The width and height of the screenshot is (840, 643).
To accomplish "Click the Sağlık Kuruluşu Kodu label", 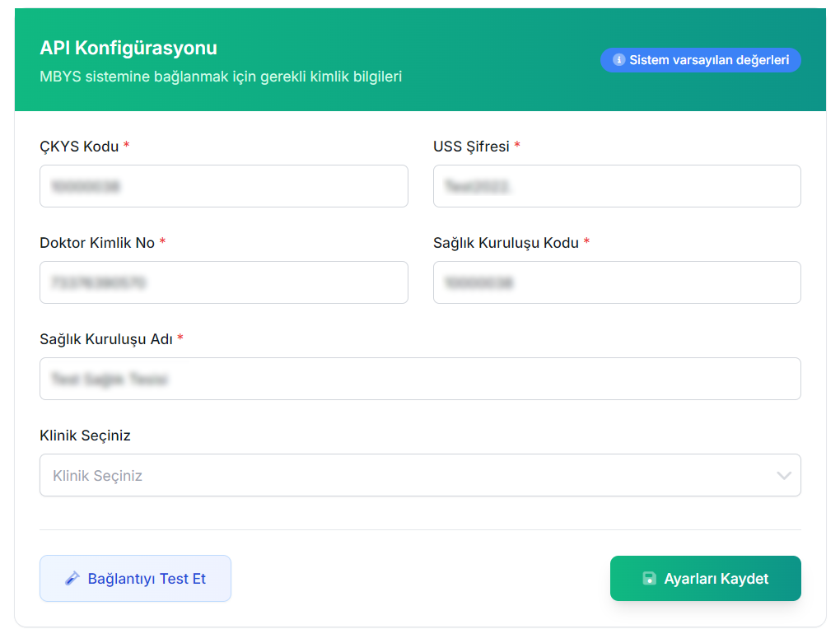I will pyautogui.click(x=506, y=243).
